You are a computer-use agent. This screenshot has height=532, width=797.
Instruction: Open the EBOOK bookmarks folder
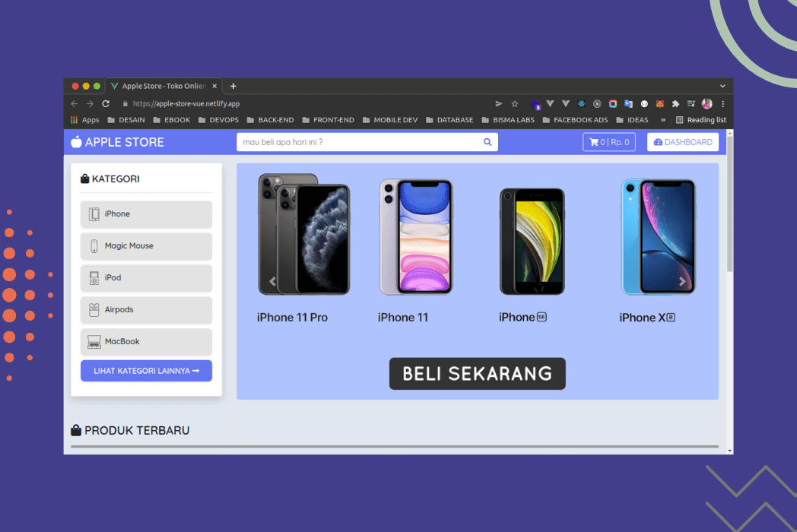click(x=172, y=120)
